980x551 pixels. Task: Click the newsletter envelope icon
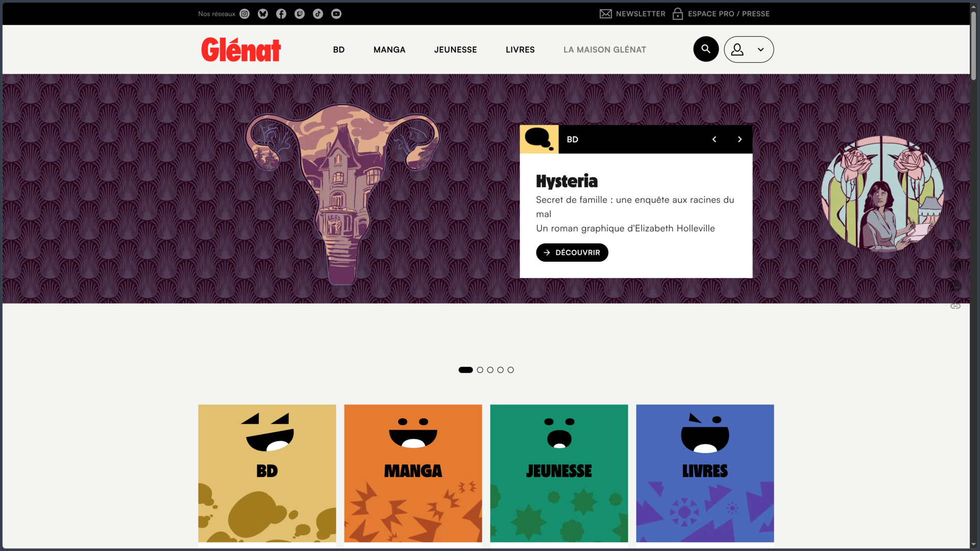pos(605,14)
